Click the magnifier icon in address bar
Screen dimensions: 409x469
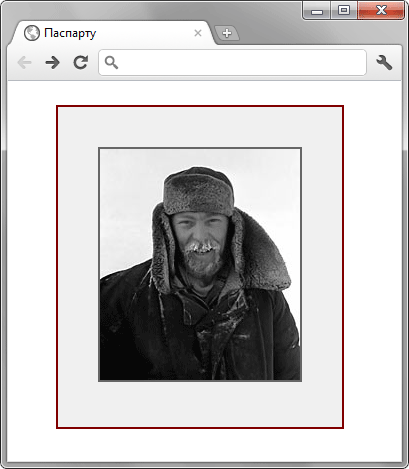(x=111, y=62)
